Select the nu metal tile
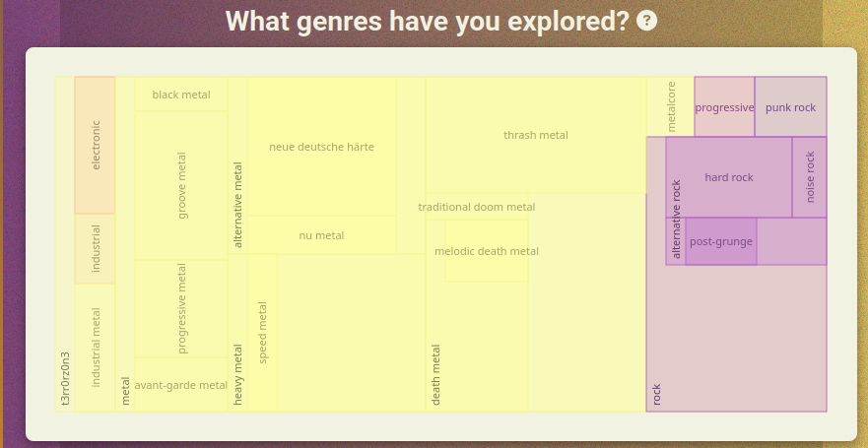Image resolution: width=868 pixels, height=448 pixels. (x=321, y=235)
